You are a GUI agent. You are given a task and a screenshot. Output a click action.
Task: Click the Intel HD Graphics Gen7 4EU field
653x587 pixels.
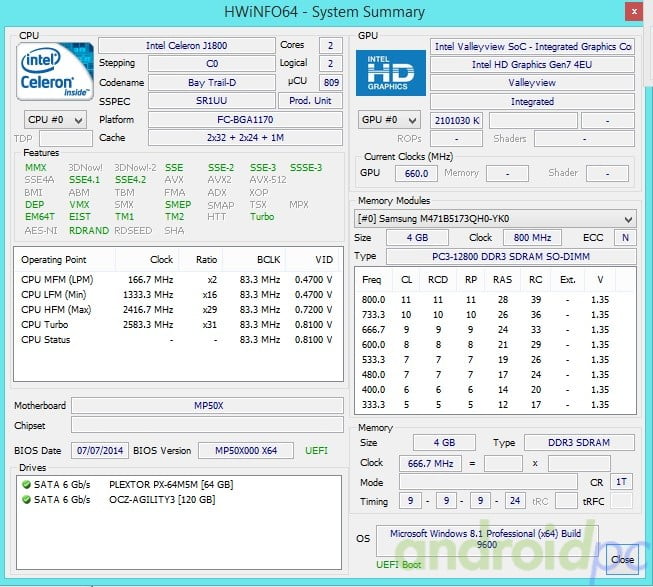[x=532, y=65]
